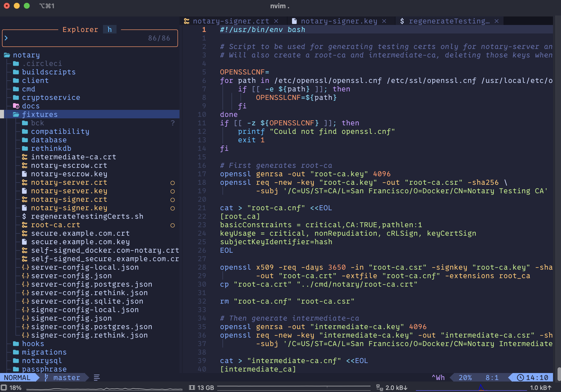Screen dimensions: 561x392
Task: Open secure.example.com.crt in the explorer
Action: tap(80, 233)
